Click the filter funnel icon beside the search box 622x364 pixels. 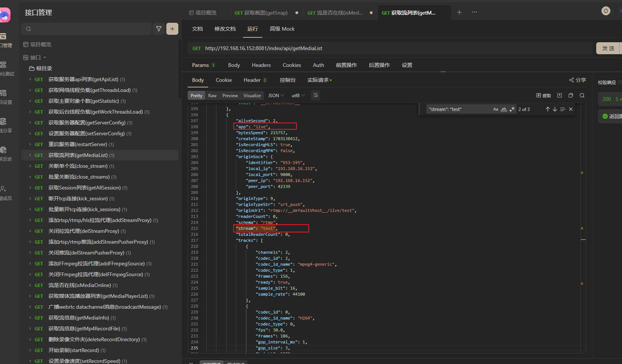coord(159,29)
